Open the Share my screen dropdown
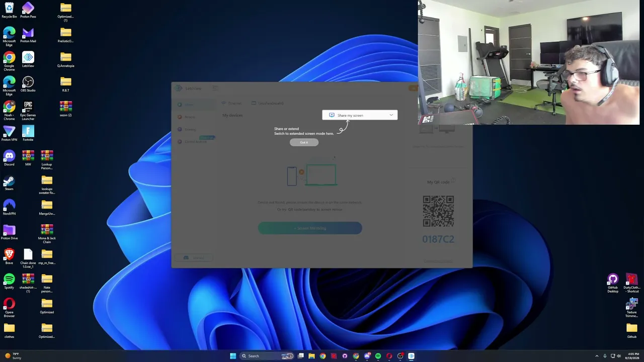 tap(360, 115)
